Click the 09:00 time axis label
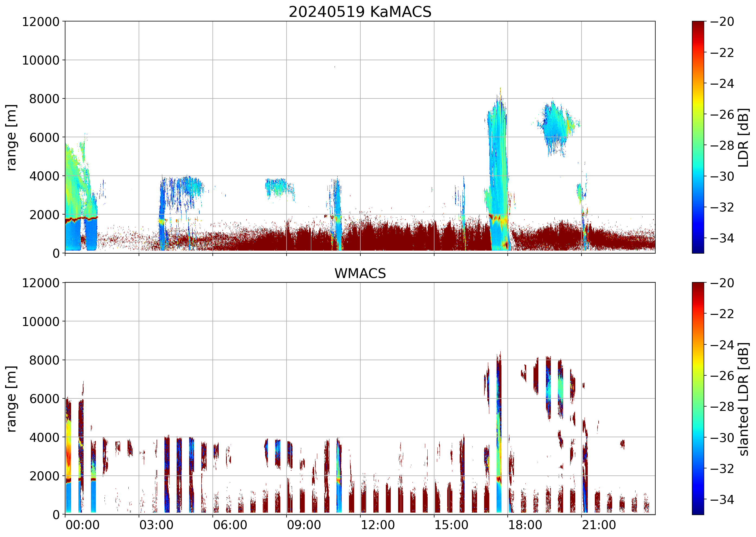The height and width of the screenshot is (537, 756). click(x=304, y=525)
